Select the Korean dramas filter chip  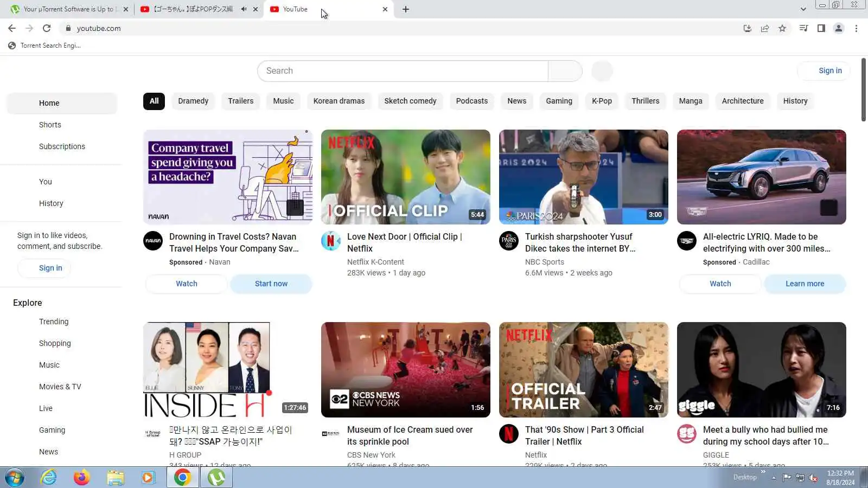[x=339, y=101]
